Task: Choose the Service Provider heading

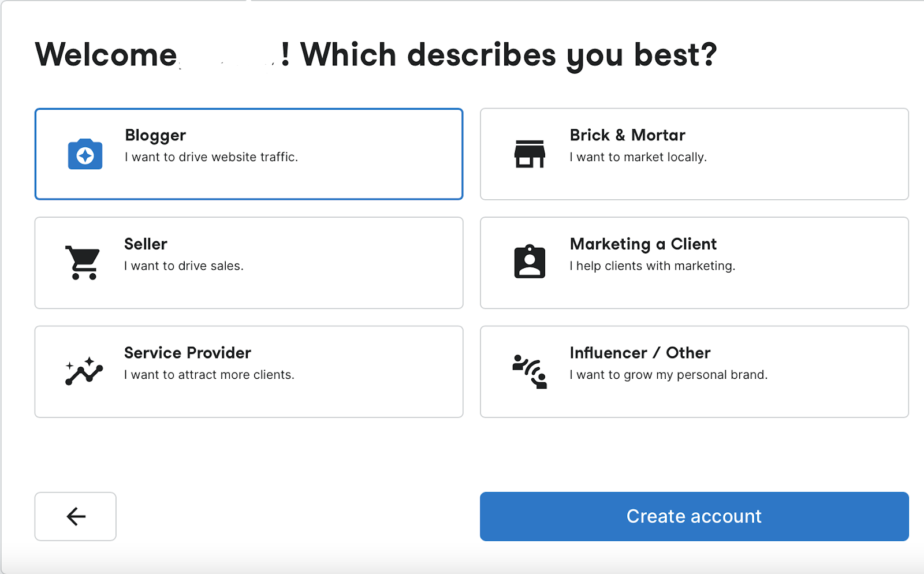Action: point(188,353)
